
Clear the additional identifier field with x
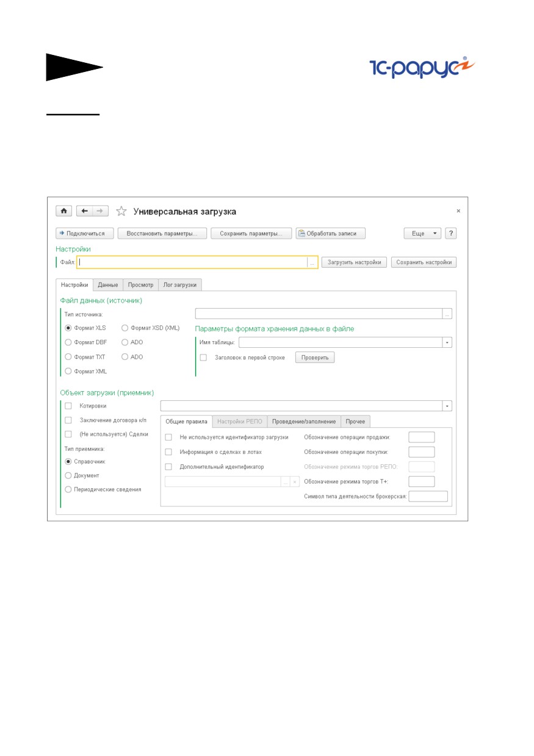(294, 481)
